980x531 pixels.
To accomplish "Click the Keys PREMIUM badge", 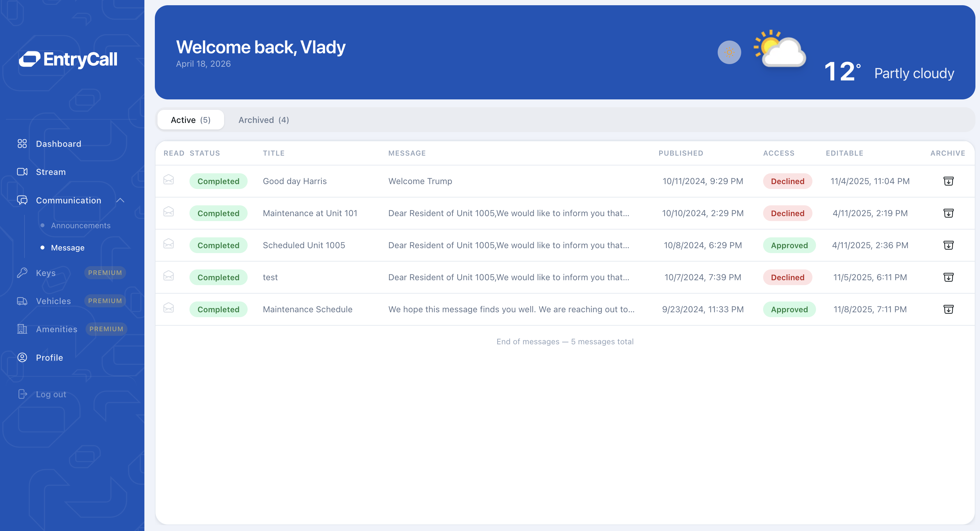I will coord(105,273).
